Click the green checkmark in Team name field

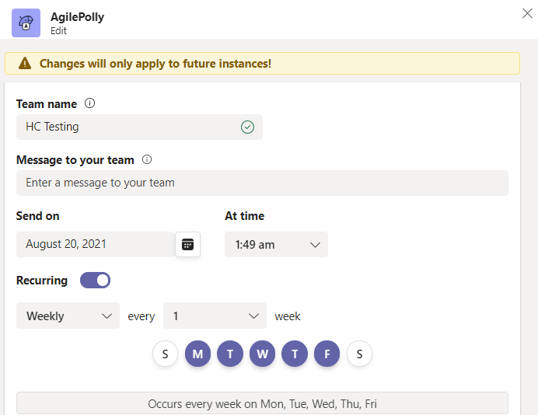(247, 127)
